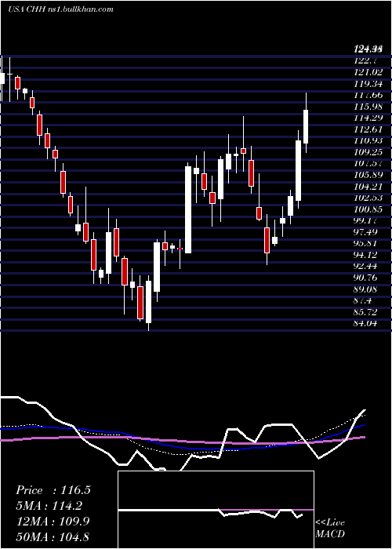Click the 97.49 price level label

367,232
